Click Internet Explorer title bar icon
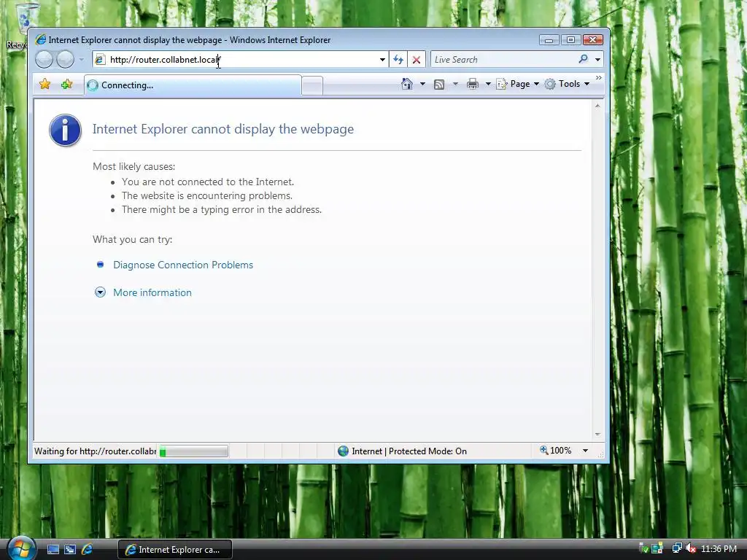The image size is (747, 560). [x=41, y=39]
